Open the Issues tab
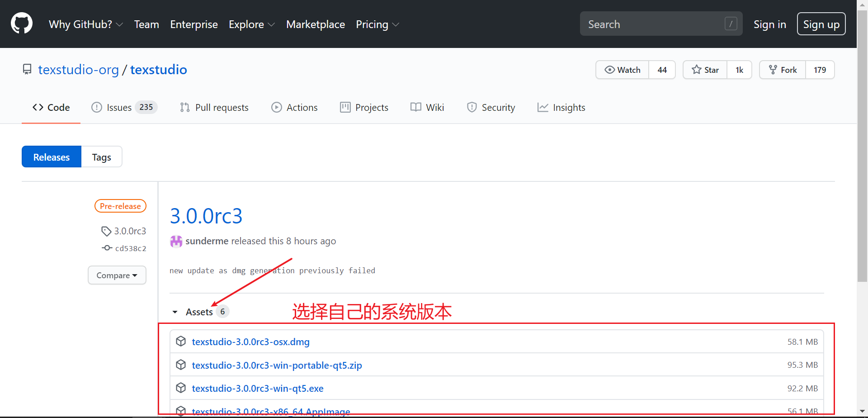868x418 pixels. [124, 107]
